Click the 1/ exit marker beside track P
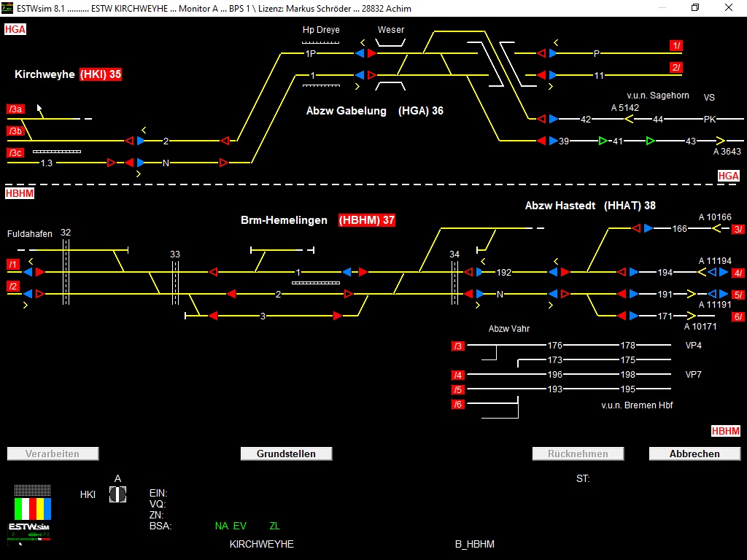Image resolution: width=747 pixels, height=560 pixels. pos(676,45)
